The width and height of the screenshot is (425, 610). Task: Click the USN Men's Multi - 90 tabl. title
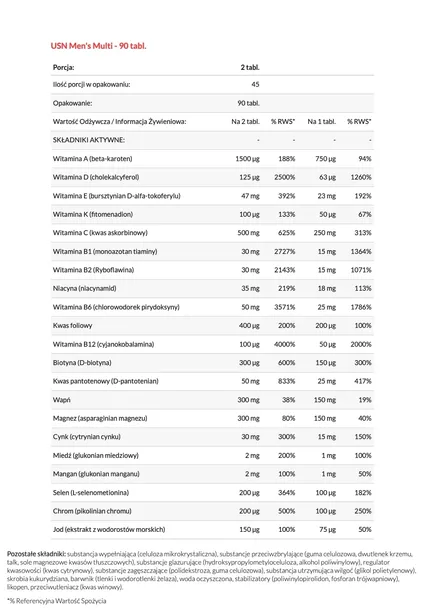98,46
